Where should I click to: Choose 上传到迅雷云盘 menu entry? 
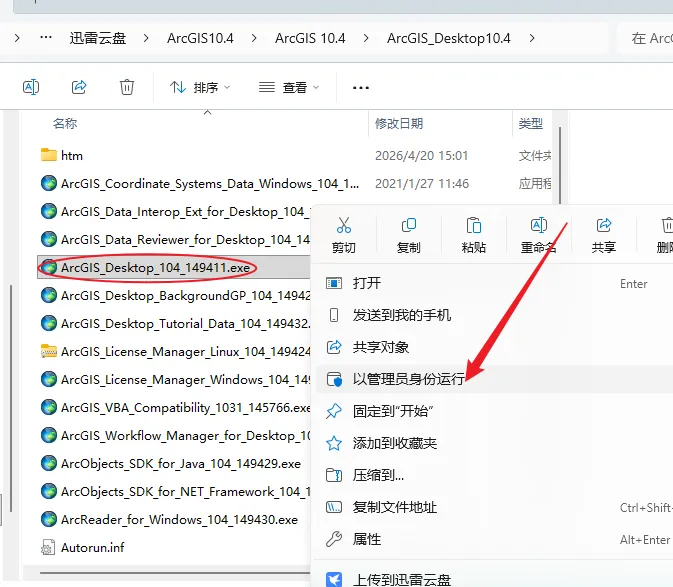click(x=494, y=579)
